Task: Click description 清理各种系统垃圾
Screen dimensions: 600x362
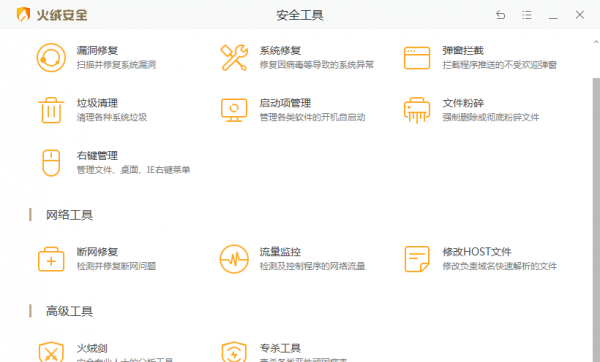Action: click(112, 117)
